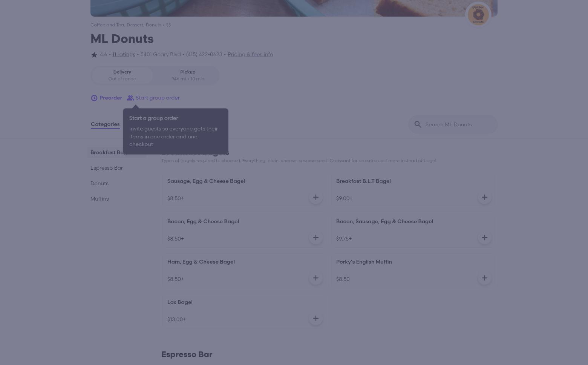Open Ham, Egg & Cheese Bagel title
The image size is (588, 365).
coord(201,262)
